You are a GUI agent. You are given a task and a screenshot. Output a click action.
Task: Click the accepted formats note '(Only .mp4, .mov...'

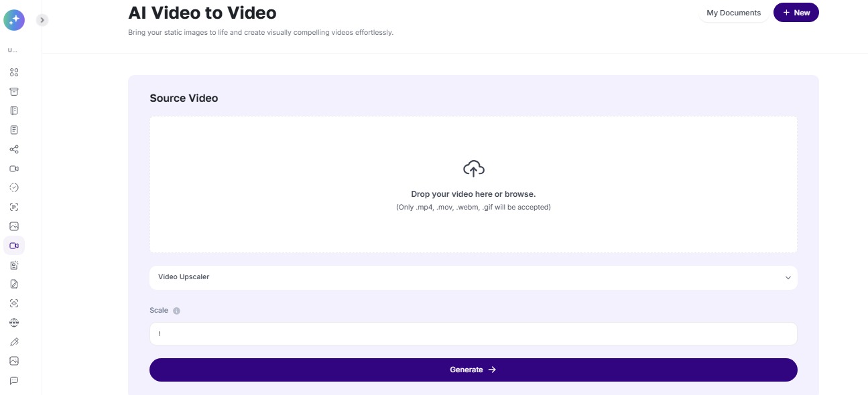[x=473, y=208]
